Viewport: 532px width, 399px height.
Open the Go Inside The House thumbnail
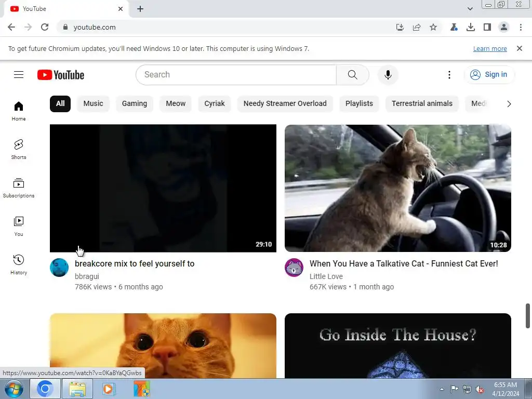click(397, 345)
